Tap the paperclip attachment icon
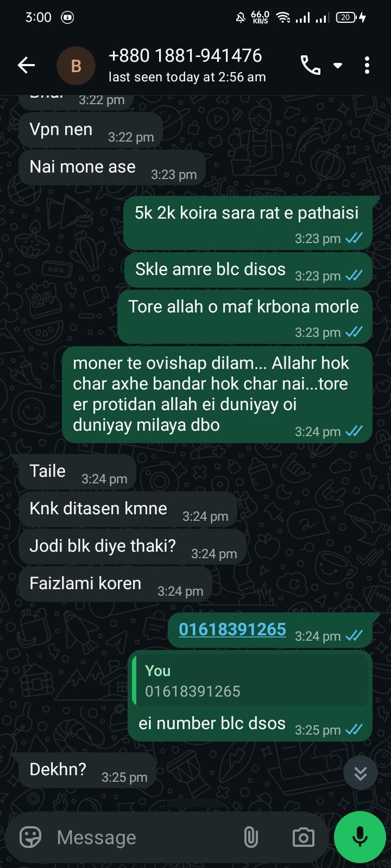Image resolution: width=391 pixels, height=868 pixels. click(x=251, y=837)
